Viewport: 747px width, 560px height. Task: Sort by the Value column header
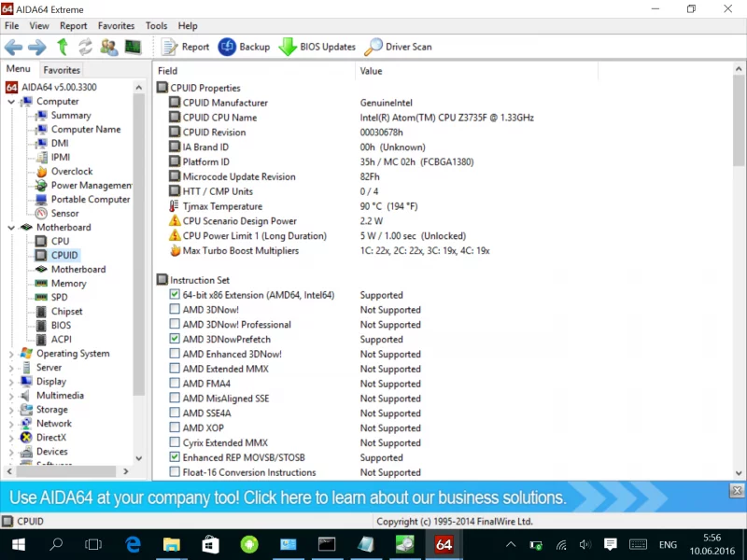476,71
